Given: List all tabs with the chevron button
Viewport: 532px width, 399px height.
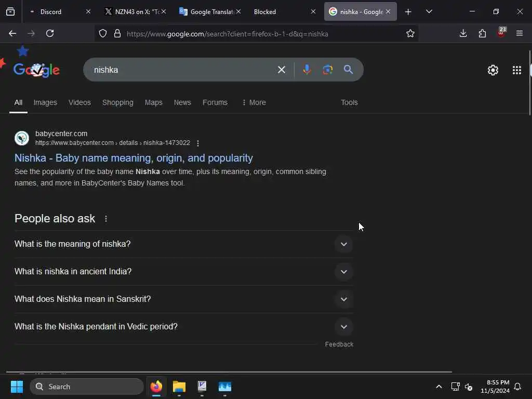Looking at the screenshot, I should tap(429, 12).
